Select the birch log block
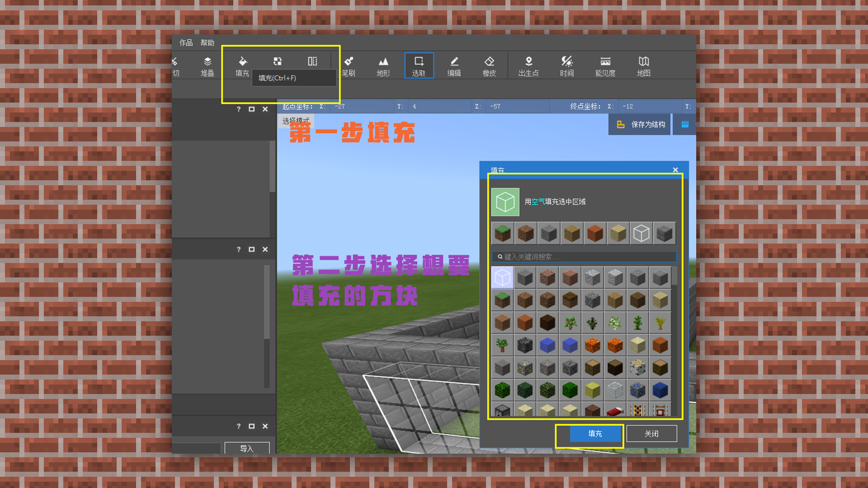The image size is (868, 488). tap(637, 368)
